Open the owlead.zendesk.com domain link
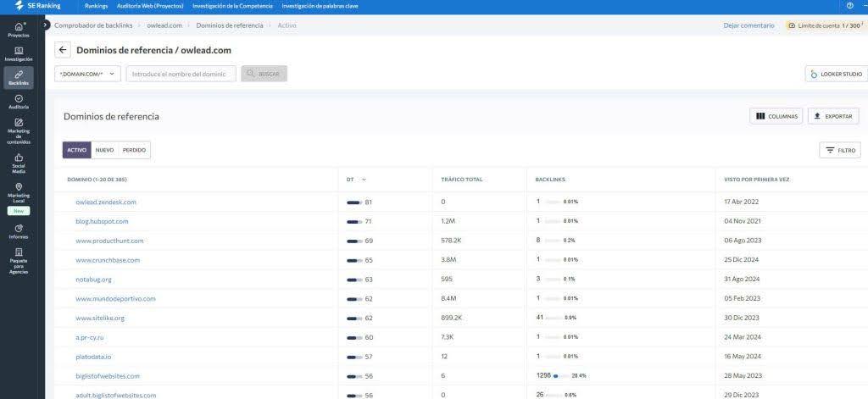 [106, 202]
